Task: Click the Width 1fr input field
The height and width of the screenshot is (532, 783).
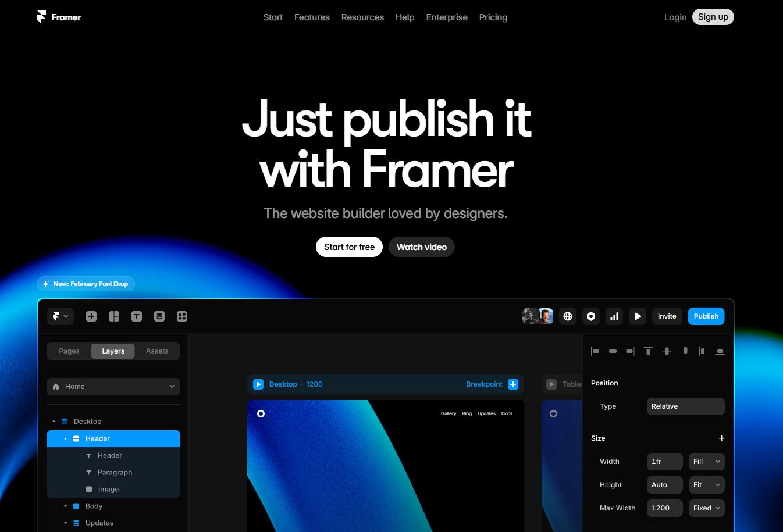Action: click(664, 462)
